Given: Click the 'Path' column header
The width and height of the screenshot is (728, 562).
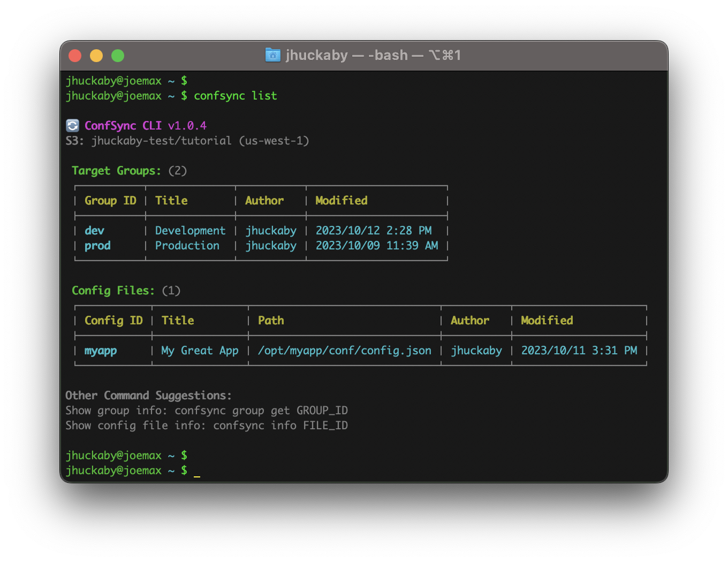Looking at the screenshot, I should 271,321.
